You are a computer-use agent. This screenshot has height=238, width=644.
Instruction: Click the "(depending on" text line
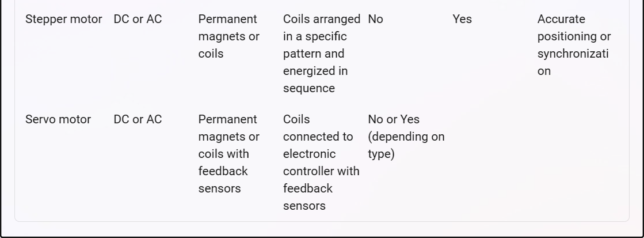(x=405, y=137)
